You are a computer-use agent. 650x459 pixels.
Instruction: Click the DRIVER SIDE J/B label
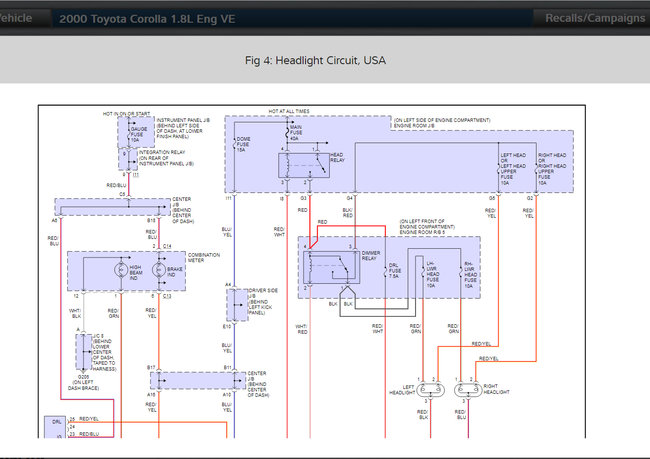[263, 293]
